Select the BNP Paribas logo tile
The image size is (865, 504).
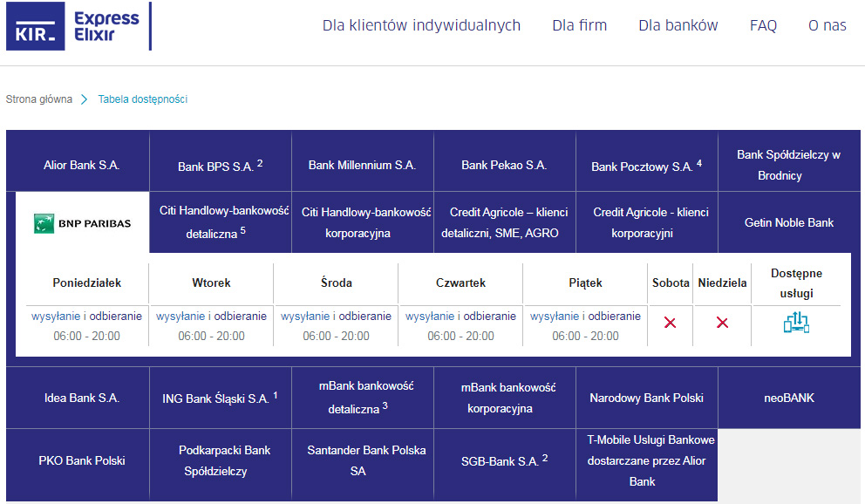[x=82, y=222]
